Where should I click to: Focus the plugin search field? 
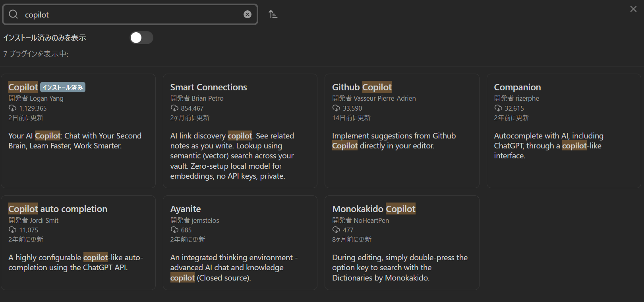click(130, 14)
